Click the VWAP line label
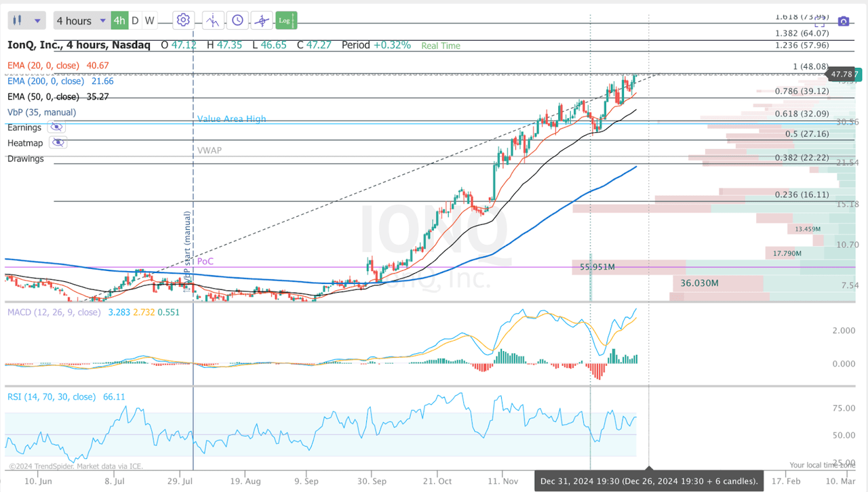Screen dimensions: 868x492 coord(210,150)
